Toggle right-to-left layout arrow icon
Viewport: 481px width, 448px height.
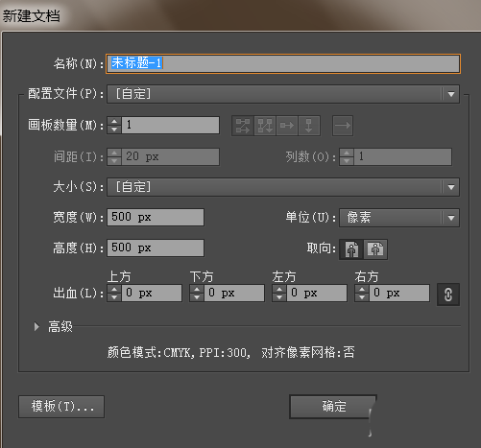coord(343,126)
